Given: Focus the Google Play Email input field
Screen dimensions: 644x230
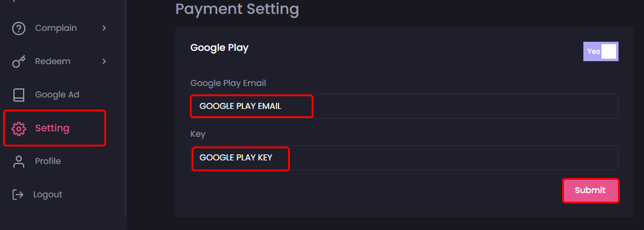Looking at the screenshot, I should pos(404,106).
